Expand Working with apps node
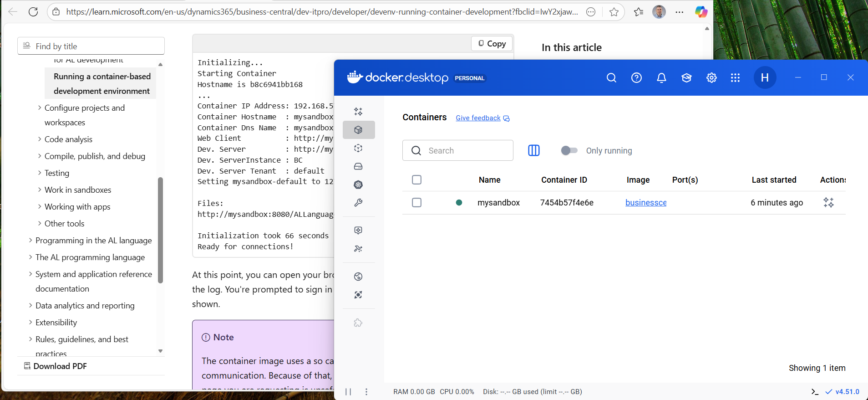Screen dimensions: 868x400 pyautogui.click(x=40, y=206)
